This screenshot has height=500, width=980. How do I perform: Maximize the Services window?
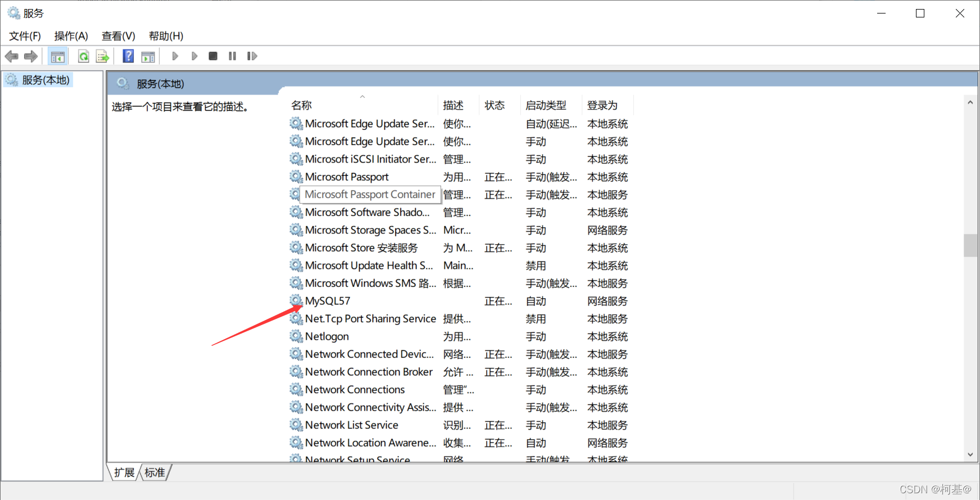tap(920, 13)
